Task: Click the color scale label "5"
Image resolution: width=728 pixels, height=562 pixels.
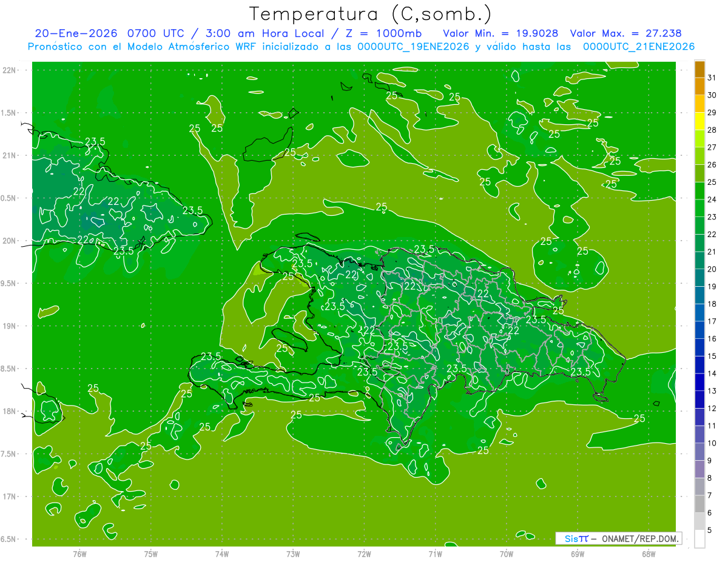Action: [710, 530]
